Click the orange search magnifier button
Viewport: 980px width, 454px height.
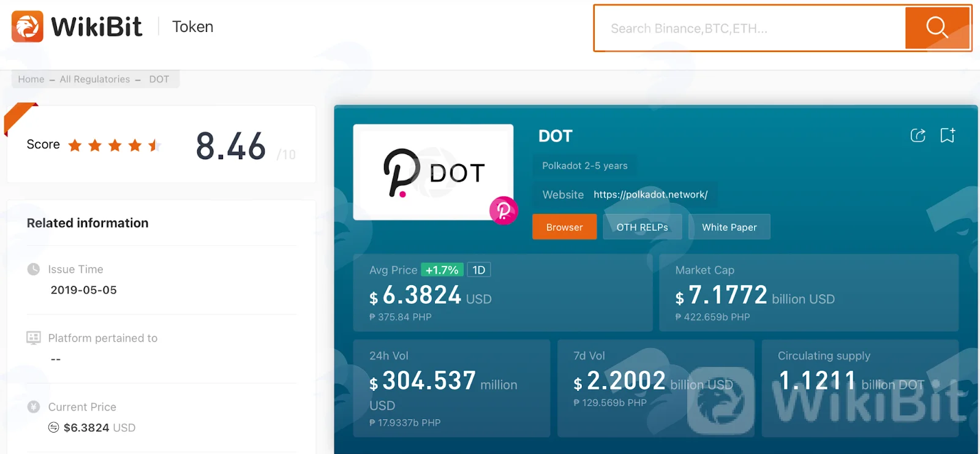937,28
